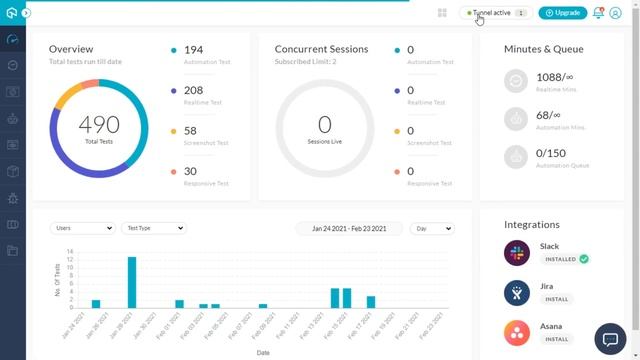Click the Automation Queue icon
The height and width of the screenshot is (360, 640).
pyautogui.click(x=516, y=157)
